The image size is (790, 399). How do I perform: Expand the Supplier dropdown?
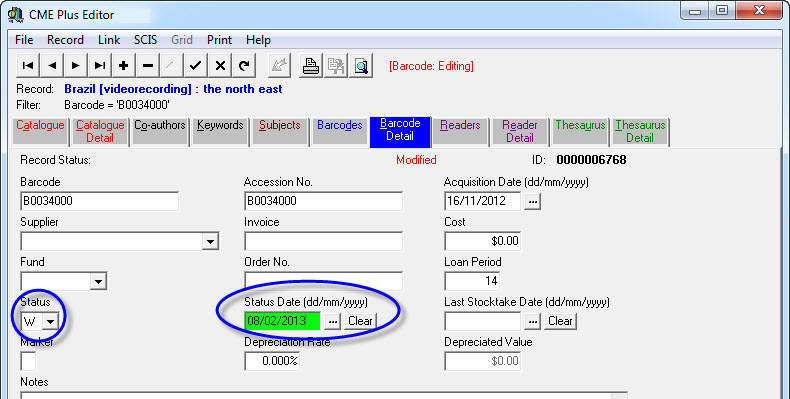click(210, 241)
